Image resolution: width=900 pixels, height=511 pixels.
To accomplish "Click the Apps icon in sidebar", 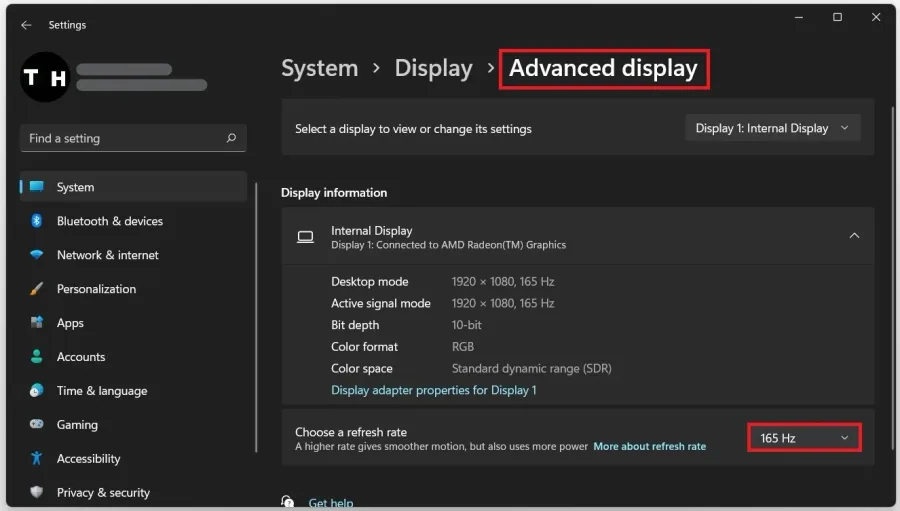I will point(37,322).
